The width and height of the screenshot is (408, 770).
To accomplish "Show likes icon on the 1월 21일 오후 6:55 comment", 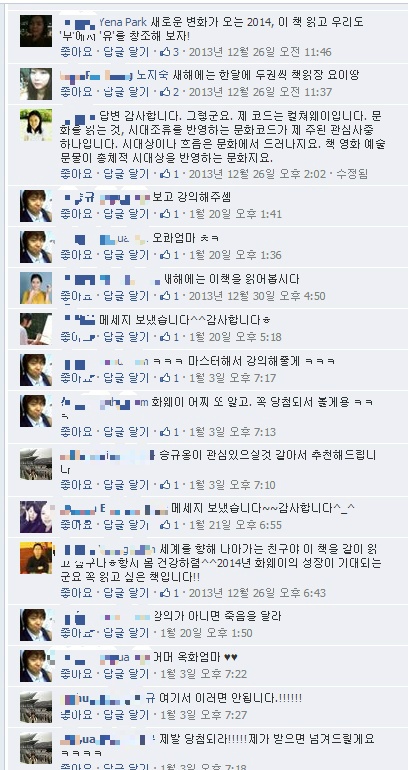I will click(x=165, y=525).
